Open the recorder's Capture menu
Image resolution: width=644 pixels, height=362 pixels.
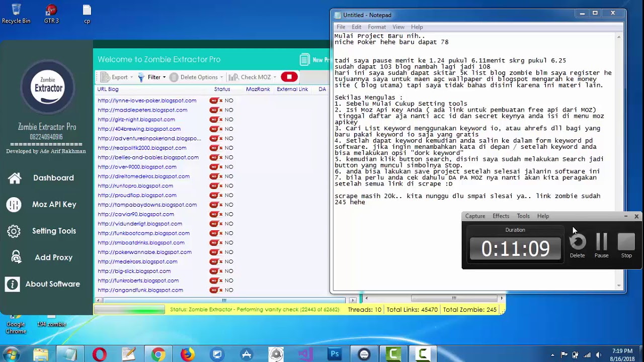tap(475, 216)
